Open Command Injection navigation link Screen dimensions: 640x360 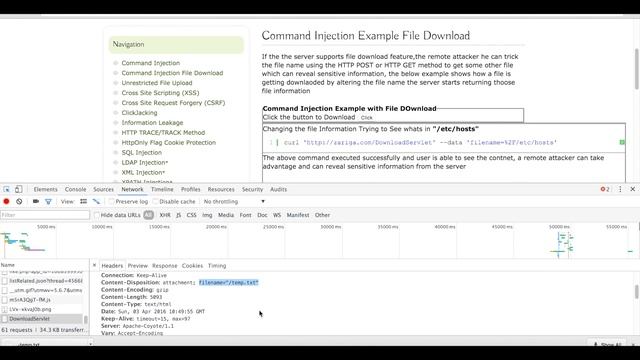[x=151, y=63]
